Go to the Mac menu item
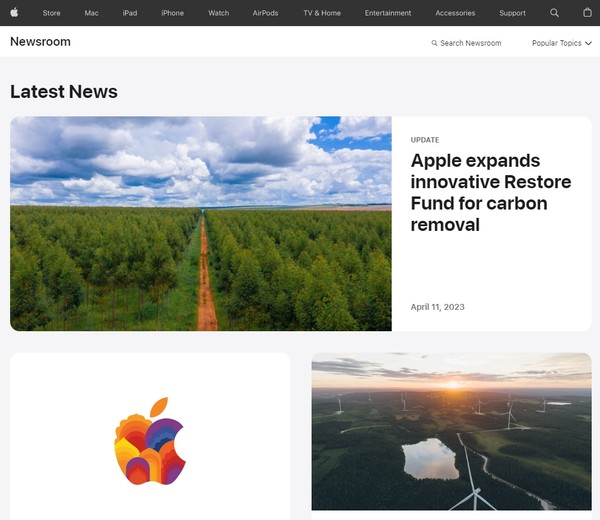This screenshot has height=520, width=600. [91, 13]
